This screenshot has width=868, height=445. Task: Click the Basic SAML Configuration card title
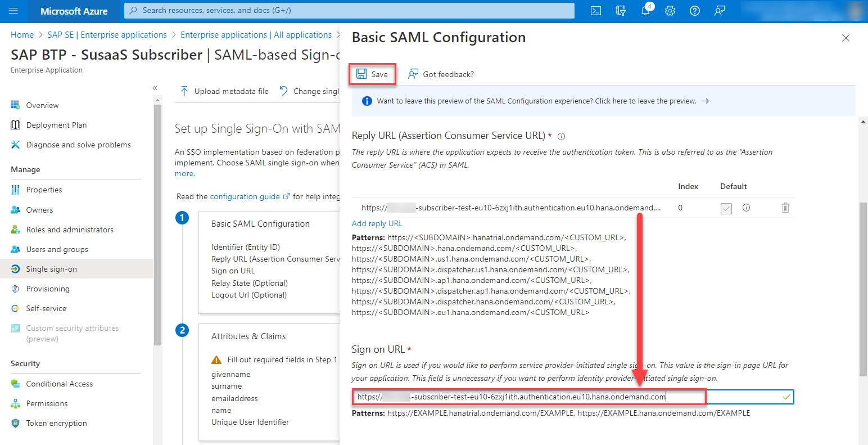(x=260, y=224)
